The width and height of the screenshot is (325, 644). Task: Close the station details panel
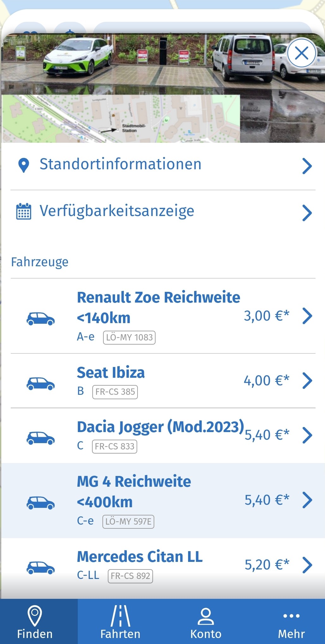pyautogui.click(x=301, y=53)
